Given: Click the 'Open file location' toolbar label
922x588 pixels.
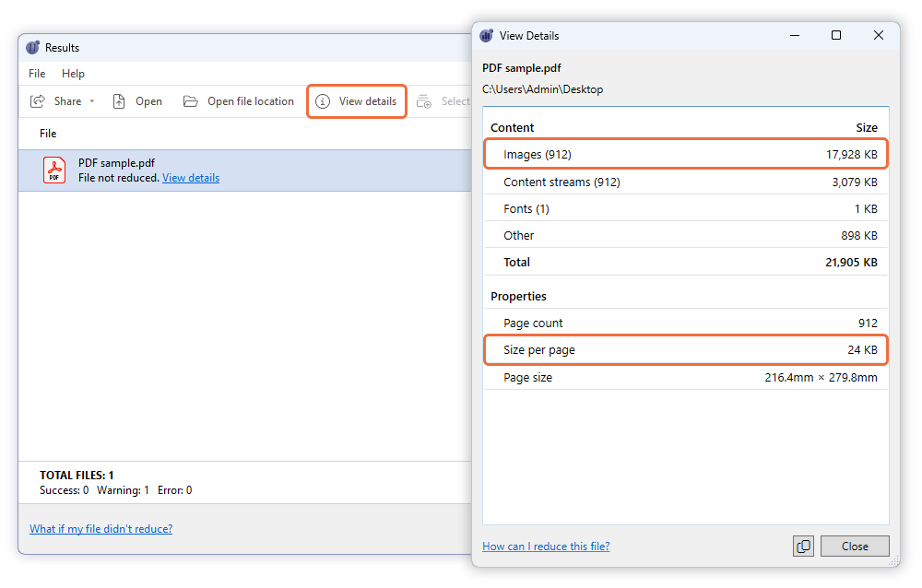Looking at the screenshot, I should click(251, 101).
